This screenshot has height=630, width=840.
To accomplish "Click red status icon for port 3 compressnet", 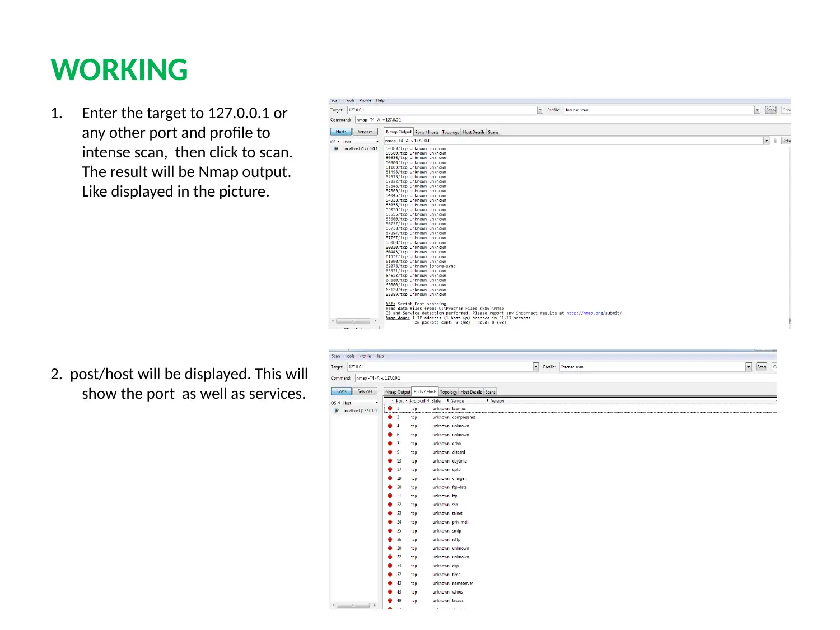I will pyautogui.click(x=390, y=417).
